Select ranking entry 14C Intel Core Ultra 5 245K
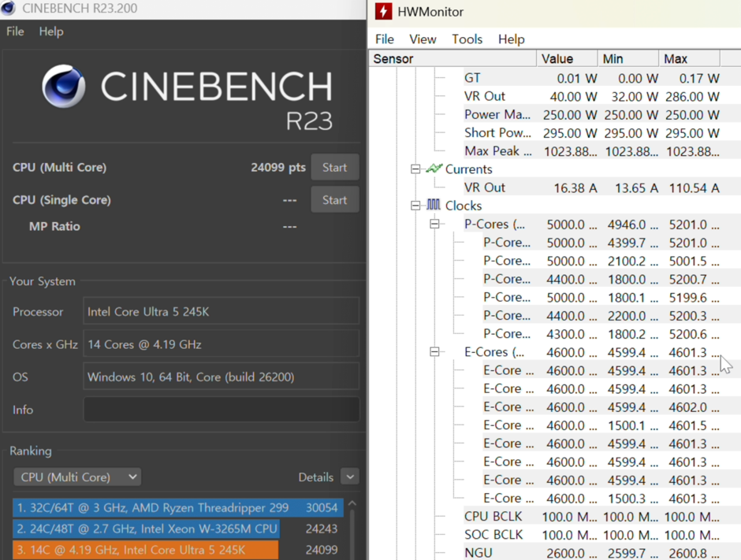The image size is (741, 560). pyautogui.click(x=177, y=550)
